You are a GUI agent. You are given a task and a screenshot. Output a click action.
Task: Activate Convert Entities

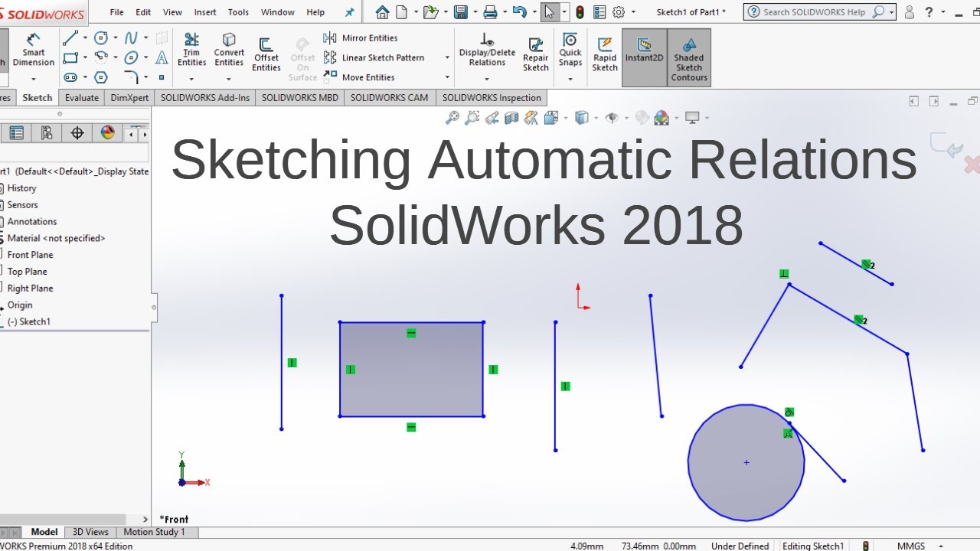[x=229, y=50]
